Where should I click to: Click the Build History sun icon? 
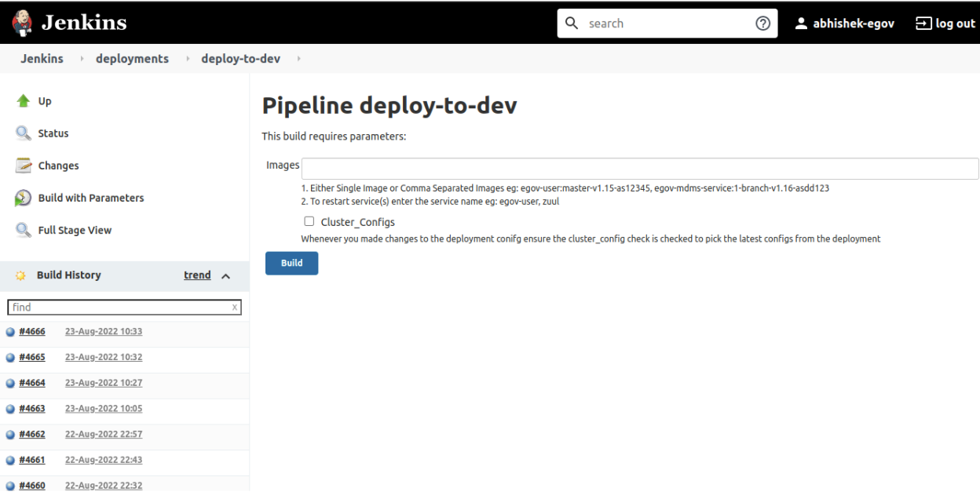pos(21,276)
